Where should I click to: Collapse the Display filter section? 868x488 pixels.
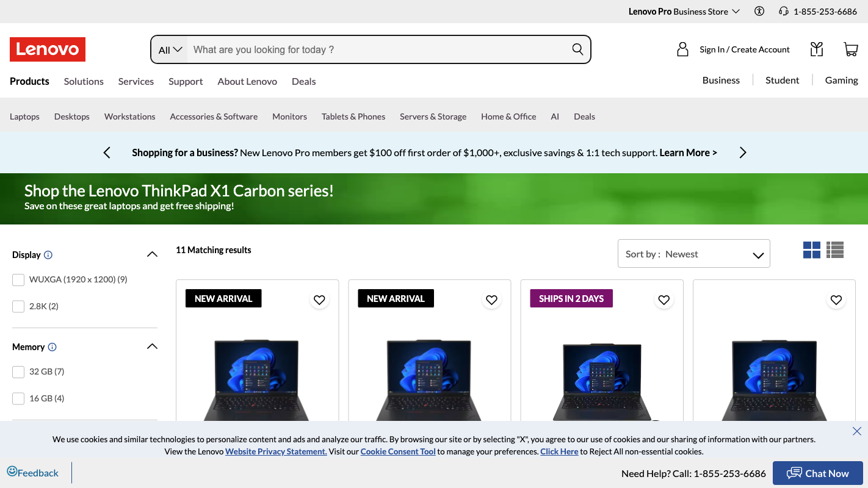(x=152, y=254)
